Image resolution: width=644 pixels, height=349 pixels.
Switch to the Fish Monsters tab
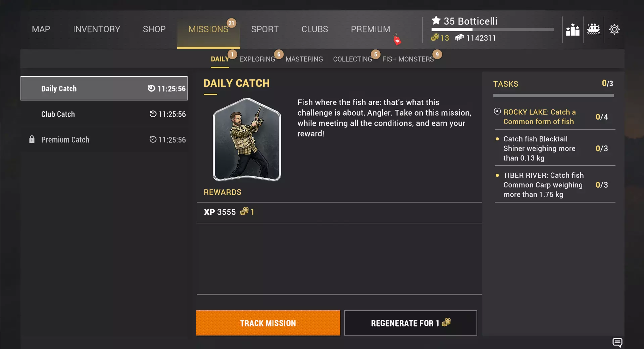408,59
